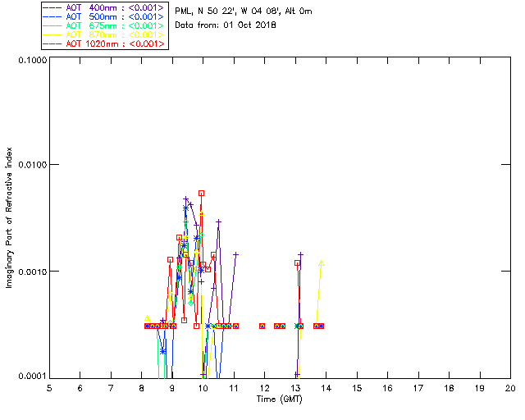Click the 12 tick on time axis
This screenshot has height=420, width=525.
coord(264,387)
